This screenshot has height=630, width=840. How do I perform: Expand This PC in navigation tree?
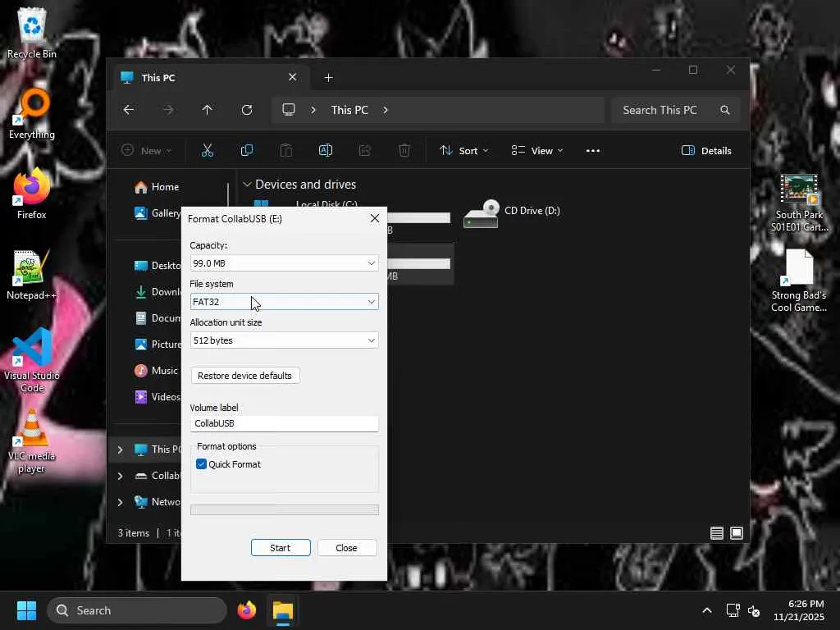coord(121,450)
